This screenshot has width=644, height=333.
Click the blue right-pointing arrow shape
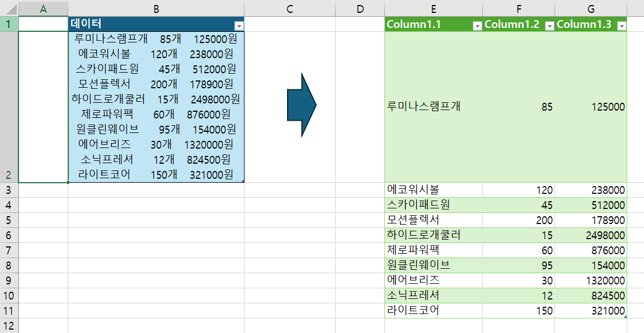coord(302,104)
